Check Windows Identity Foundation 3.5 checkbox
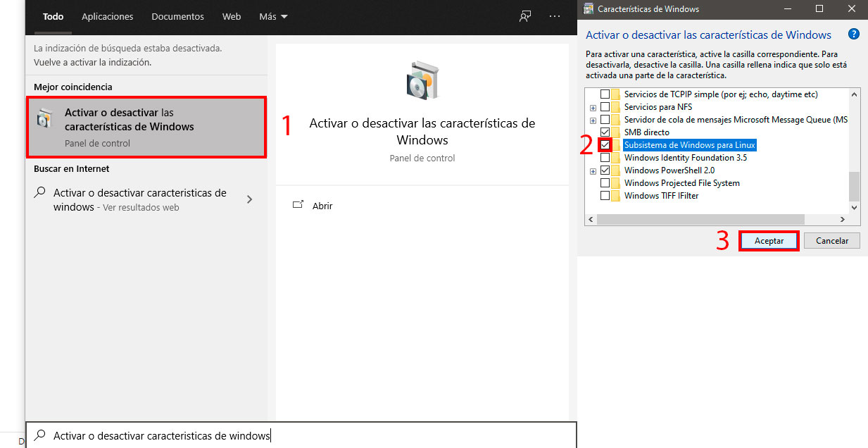Viewport: 868px width, 448px height. [605, 158]
